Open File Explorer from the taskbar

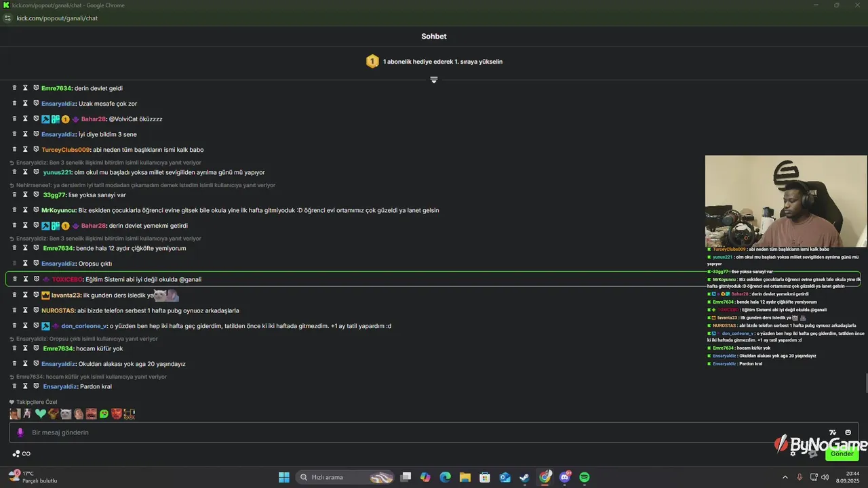(x=465, y=477)
